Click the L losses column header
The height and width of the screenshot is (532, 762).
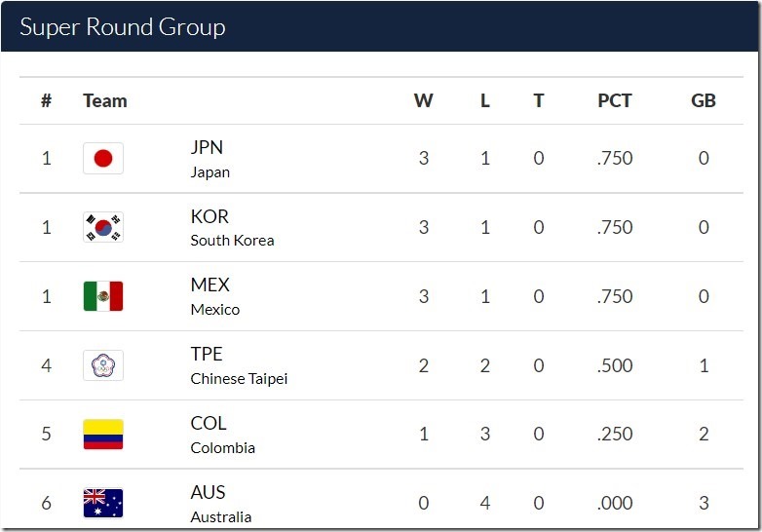click(x=485, y=100)
